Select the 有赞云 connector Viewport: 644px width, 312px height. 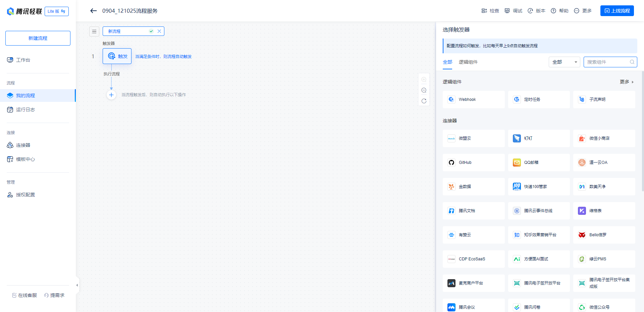[474, 235]
